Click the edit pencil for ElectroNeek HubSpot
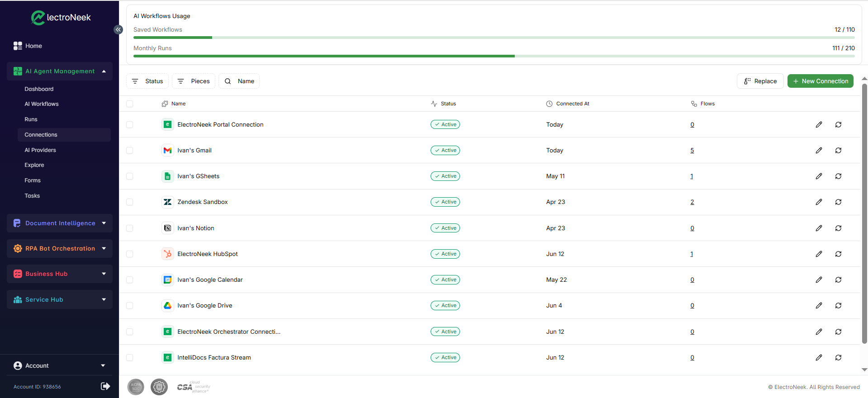The height and width of the screenshot is (398, 868). 819,254
